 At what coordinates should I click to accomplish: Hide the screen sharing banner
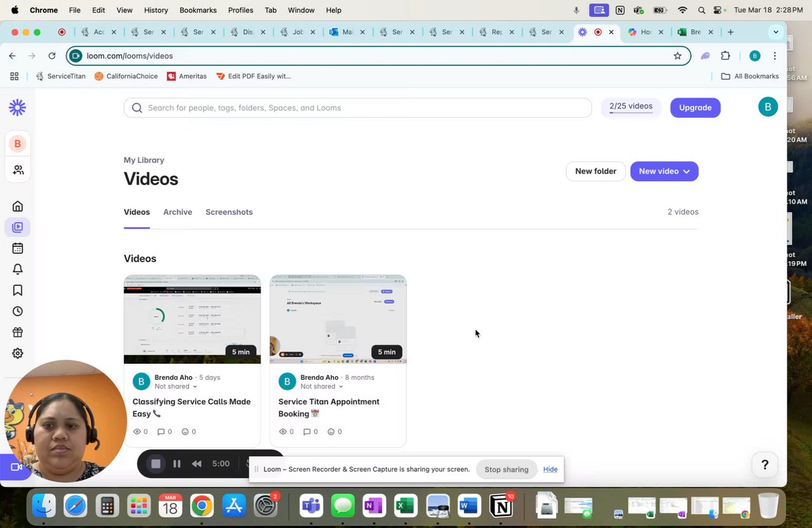point(550,469)
